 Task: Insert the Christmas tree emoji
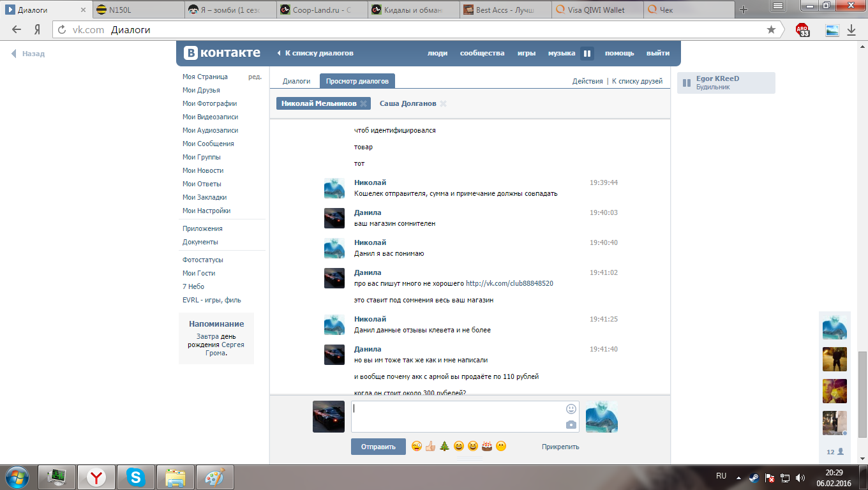[x=444, y=447]
